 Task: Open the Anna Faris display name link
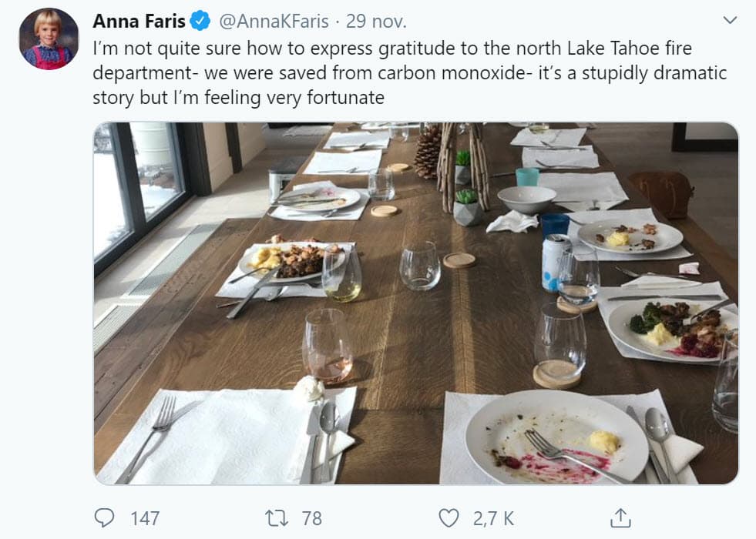138,21
